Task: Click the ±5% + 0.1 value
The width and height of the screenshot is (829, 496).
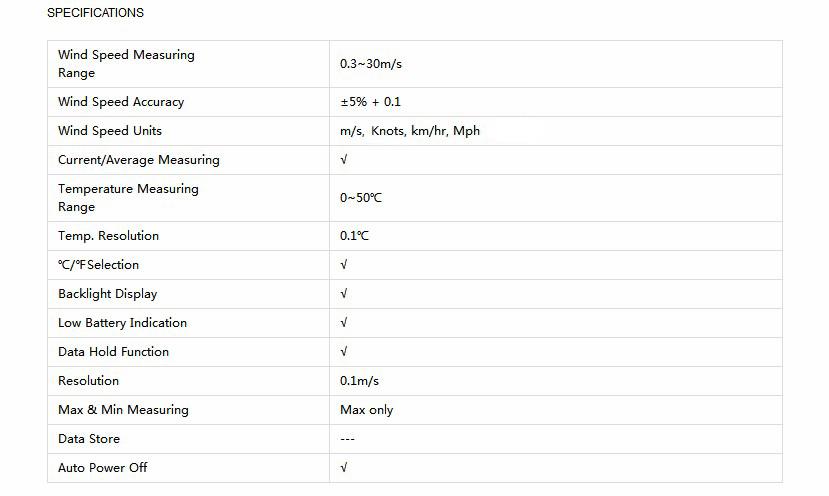Action: (x=370, y=102)
